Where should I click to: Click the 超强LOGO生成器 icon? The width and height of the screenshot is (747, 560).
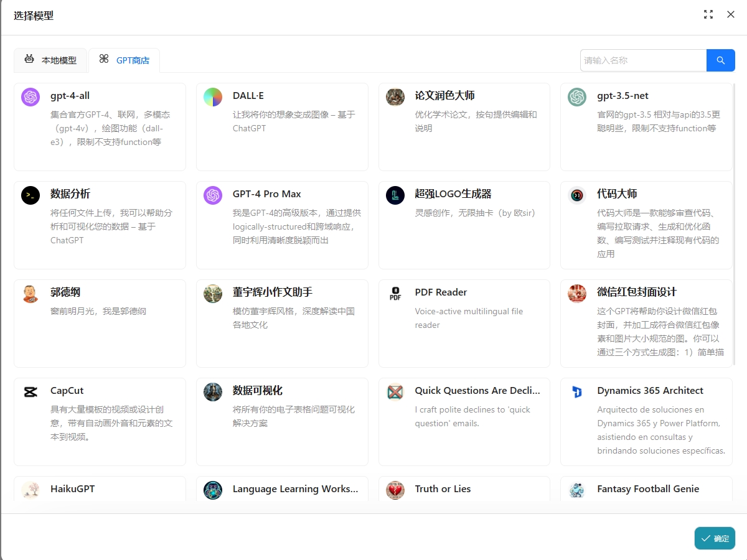tap(395, 195)
